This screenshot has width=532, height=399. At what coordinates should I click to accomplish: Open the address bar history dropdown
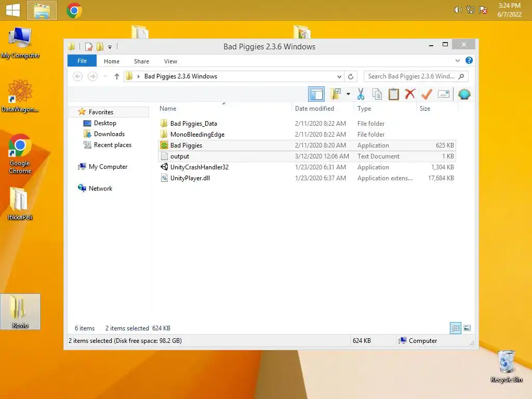pyautogui.click(x=339, y=76)
